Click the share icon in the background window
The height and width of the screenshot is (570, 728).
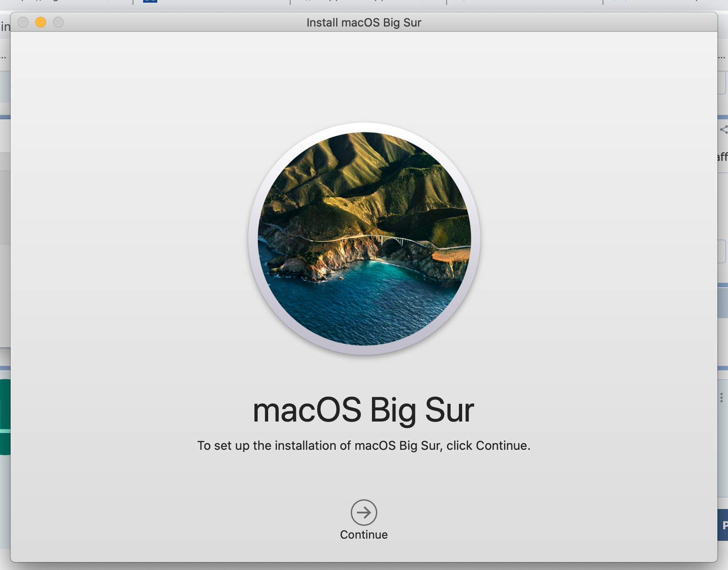[x=724, y=129]
